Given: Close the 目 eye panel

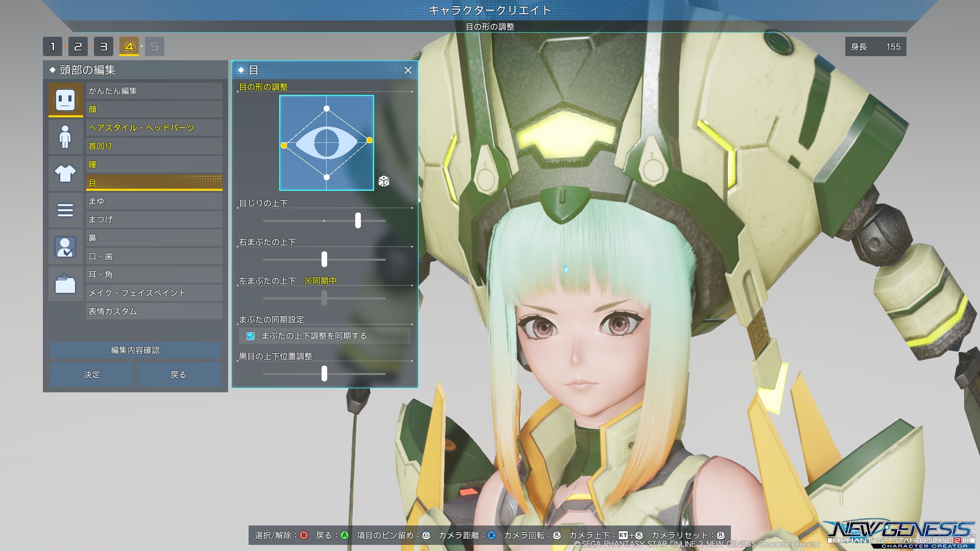Looking at the screenshot, I should (408, 70).
